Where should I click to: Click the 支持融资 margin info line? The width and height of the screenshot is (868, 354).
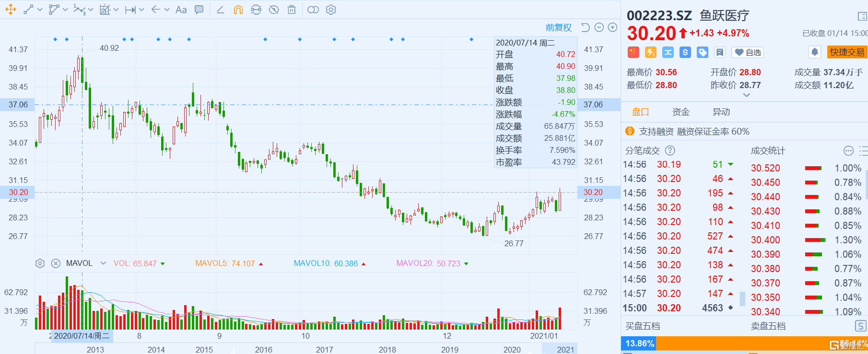(x=688, y=131)
